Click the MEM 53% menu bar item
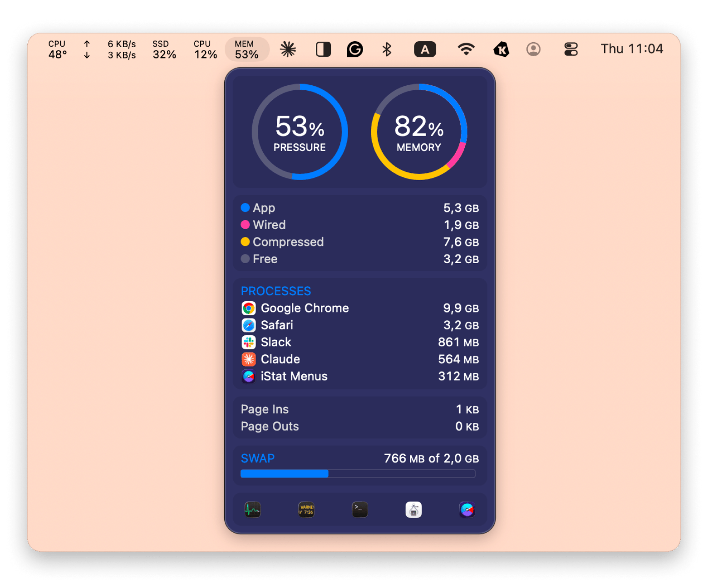This screenshot has height=588, width=708. [x=247, y=49]
